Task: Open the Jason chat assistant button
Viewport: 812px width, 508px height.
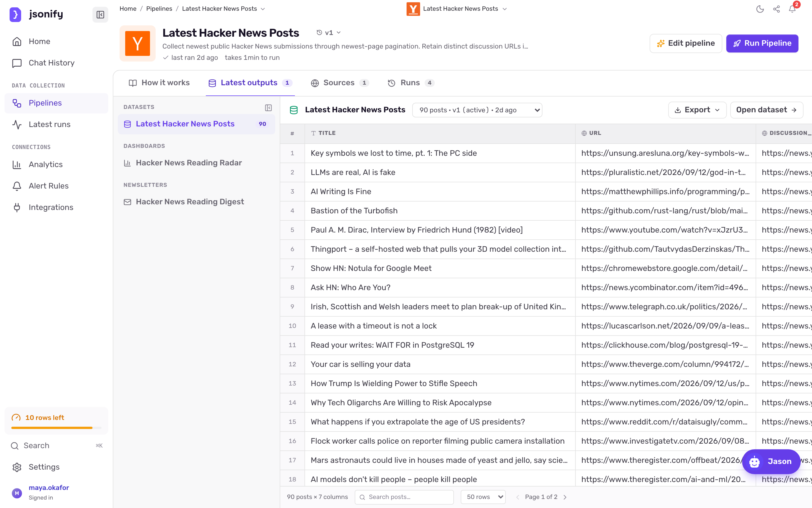Action: click(x=771, y=462)
